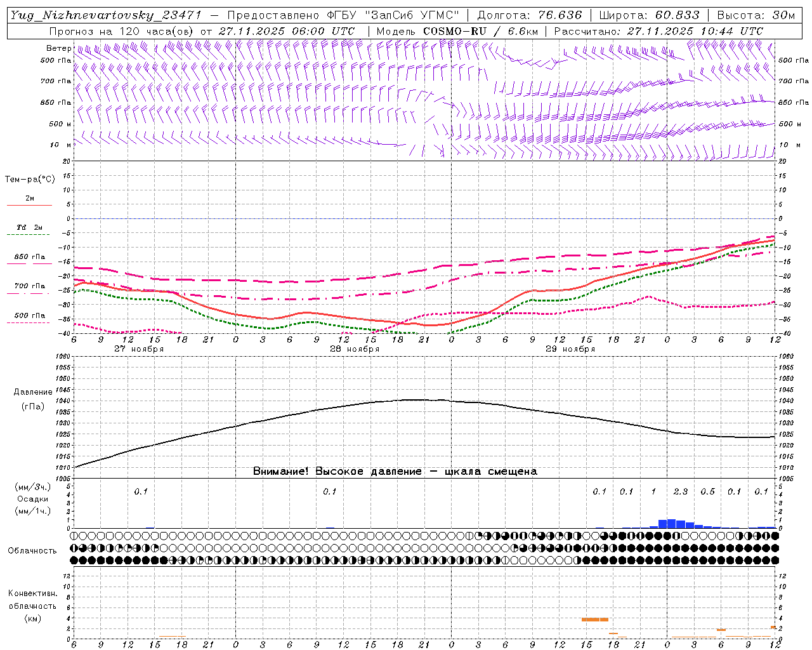The height and width of the screenshot is (650, 812).
Task: Select the Конвективн. convective cloud label
Action: point(32,594)
